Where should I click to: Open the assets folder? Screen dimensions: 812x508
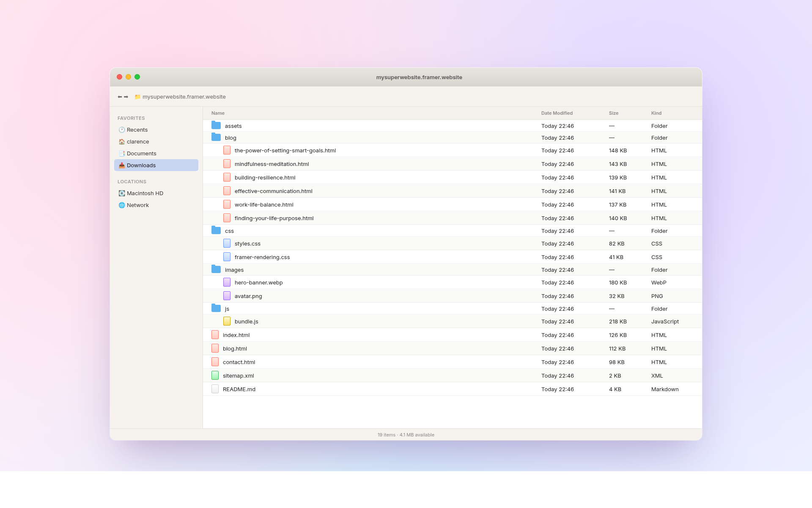coord(233,126)
